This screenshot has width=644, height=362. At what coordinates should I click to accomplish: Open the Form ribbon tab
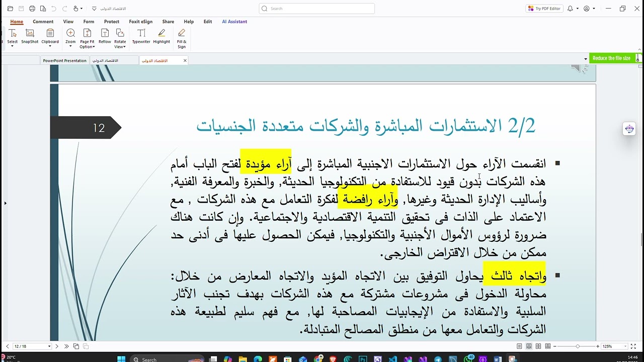pyautogui.click(x=89, y=22)
